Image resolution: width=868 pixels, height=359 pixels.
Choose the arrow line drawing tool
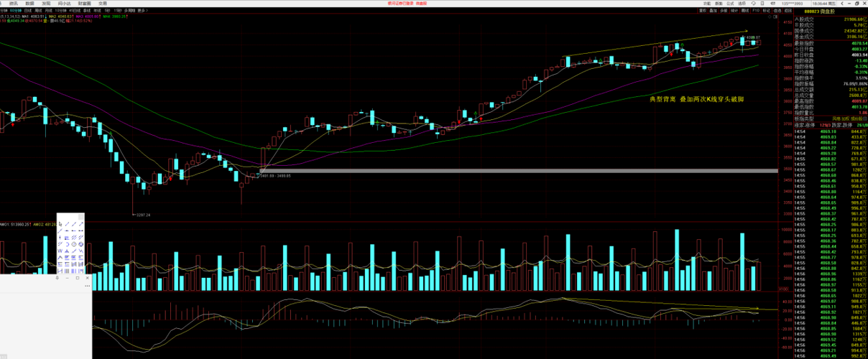coord(81,224)
